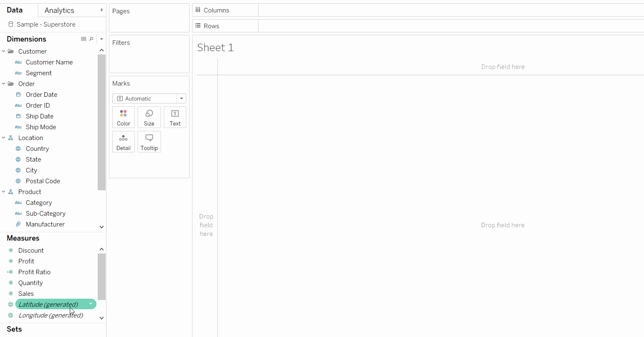Select the Profit measure
This screenshot has width=644, height=337.
coord(26,261)
